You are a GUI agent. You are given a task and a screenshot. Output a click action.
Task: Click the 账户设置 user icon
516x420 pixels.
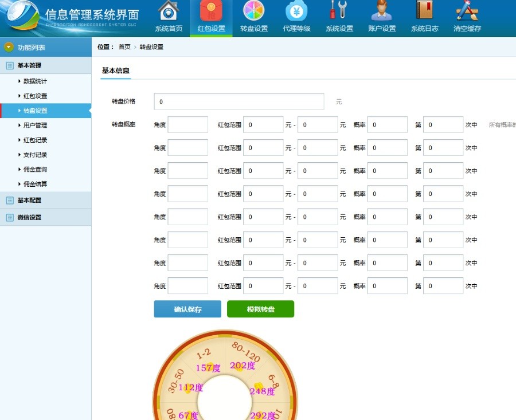[381, 11]
